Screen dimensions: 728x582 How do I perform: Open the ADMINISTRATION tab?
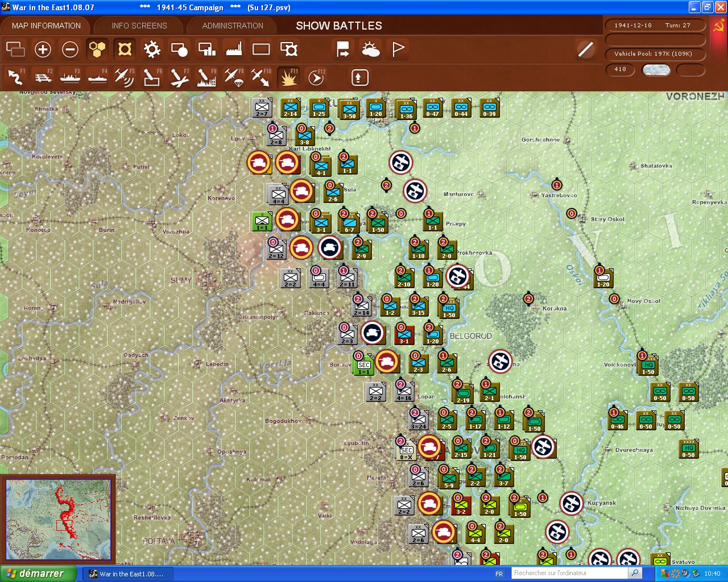click(233, 26)
